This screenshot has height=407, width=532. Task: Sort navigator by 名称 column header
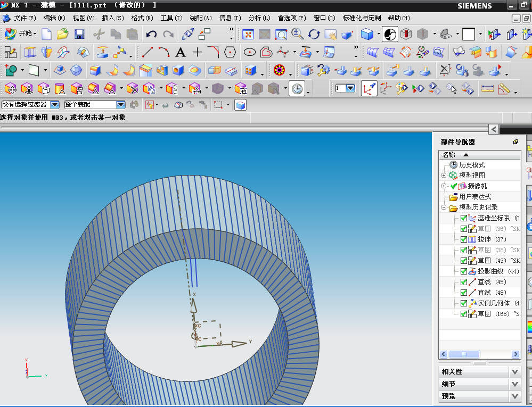[x=479, y=154]
